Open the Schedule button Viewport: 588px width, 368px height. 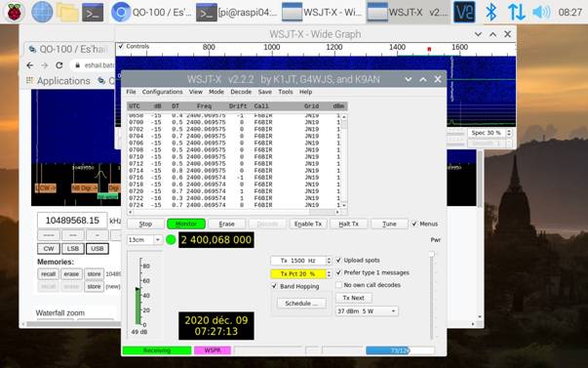click(301, 303)
